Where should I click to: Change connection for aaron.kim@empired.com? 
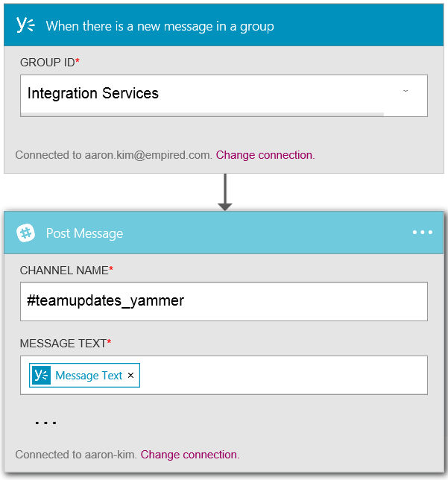265,155
